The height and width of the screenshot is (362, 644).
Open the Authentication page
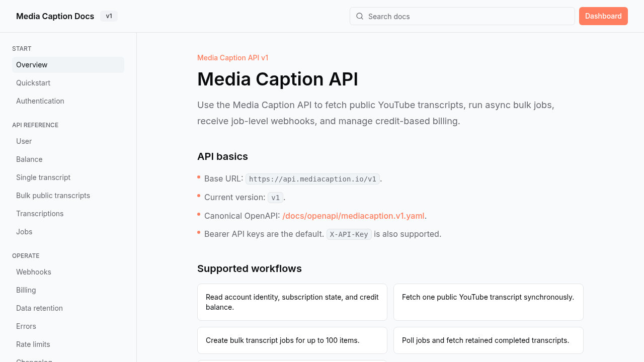(x=68, y=101)
